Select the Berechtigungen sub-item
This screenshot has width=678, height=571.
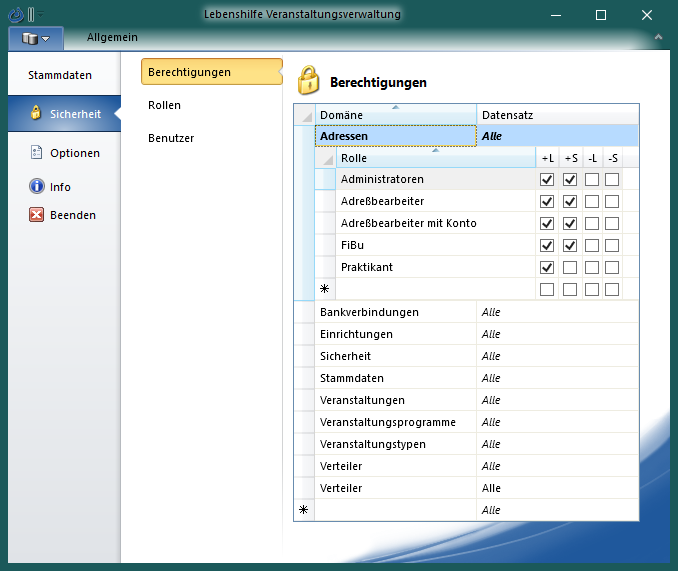211,72
